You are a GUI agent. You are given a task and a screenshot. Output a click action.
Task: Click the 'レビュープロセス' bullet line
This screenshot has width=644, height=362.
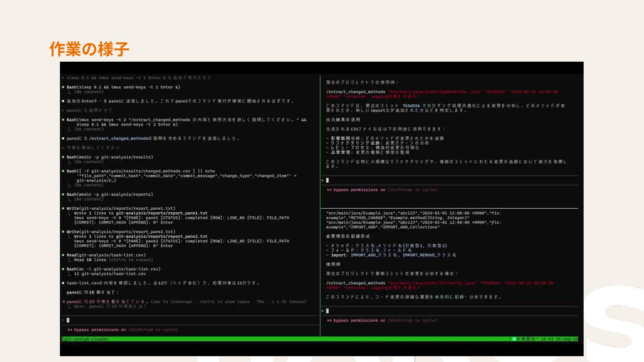pyautogui.click(x=373, y=147)
